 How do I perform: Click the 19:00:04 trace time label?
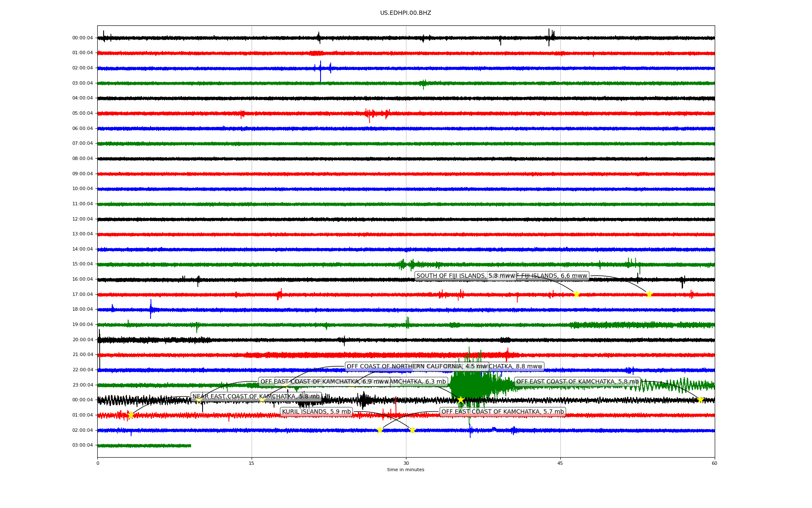(x=82, y=325)
